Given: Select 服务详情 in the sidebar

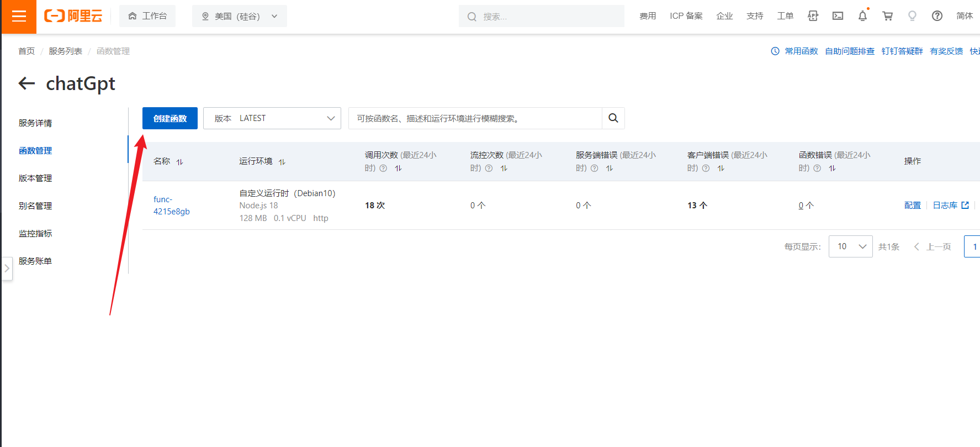Looking at the screenshot, I should tap(35, 123).
